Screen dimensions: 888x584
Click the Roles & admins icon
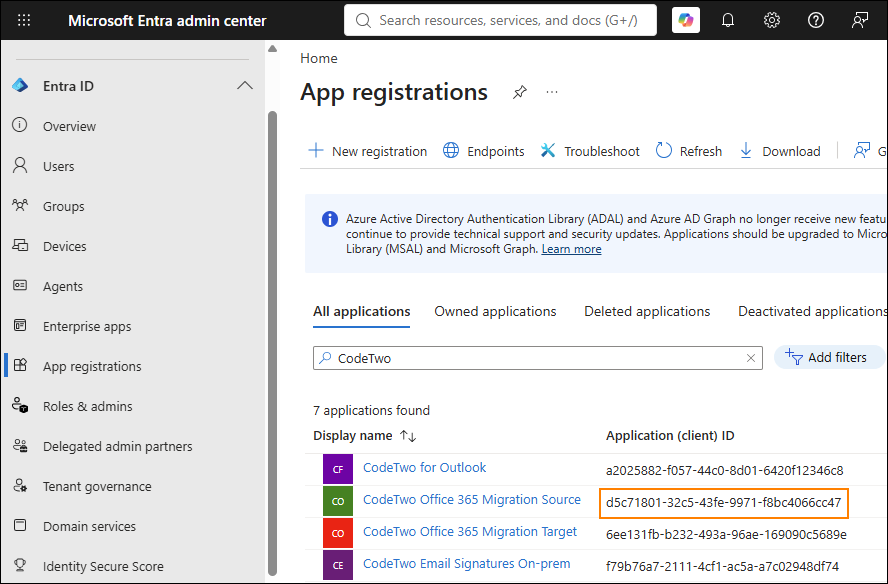20,406
